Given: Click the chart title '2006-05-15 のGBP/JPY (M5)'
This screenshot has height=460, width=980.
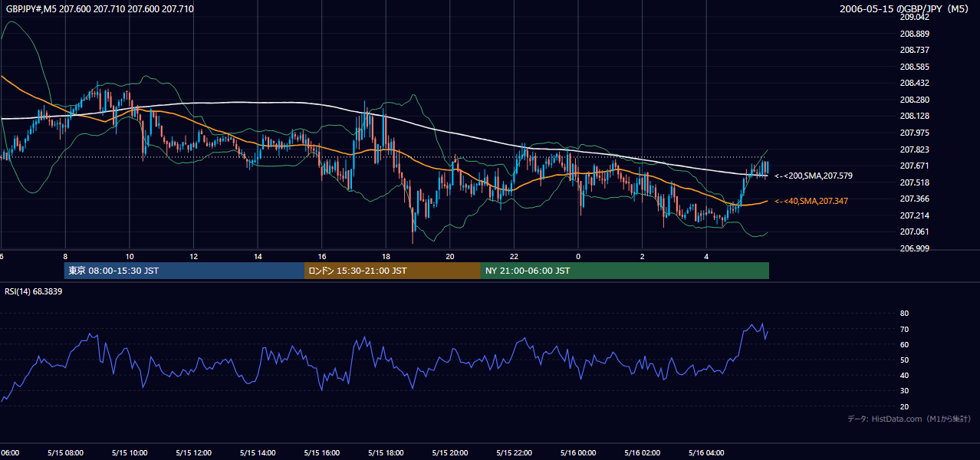Looking at the screenshot, I should (906, 9).
